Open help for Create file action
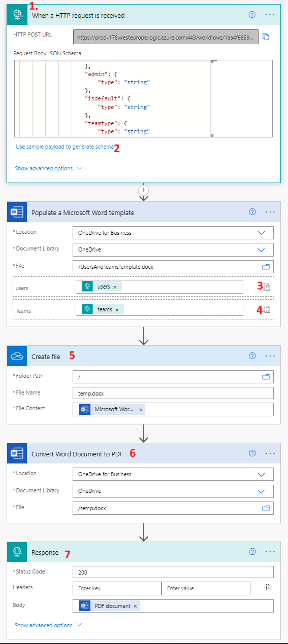Screen dimensions: 288x644 [252, 356]
